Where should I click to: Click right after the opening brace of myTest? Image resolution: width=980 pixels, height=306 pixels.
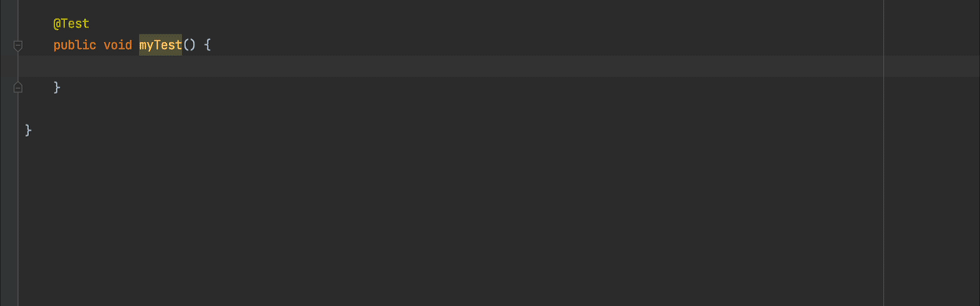[x=213, y=46]
